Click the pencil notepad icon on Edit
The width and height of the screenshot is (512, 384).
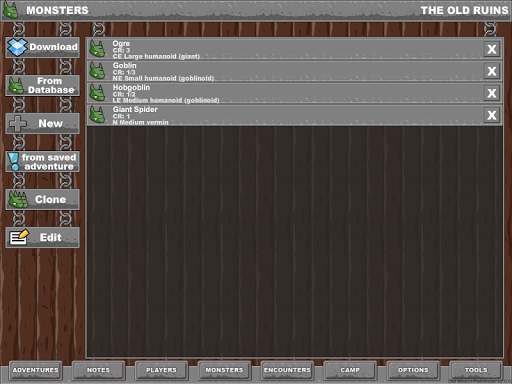(19, 237)
